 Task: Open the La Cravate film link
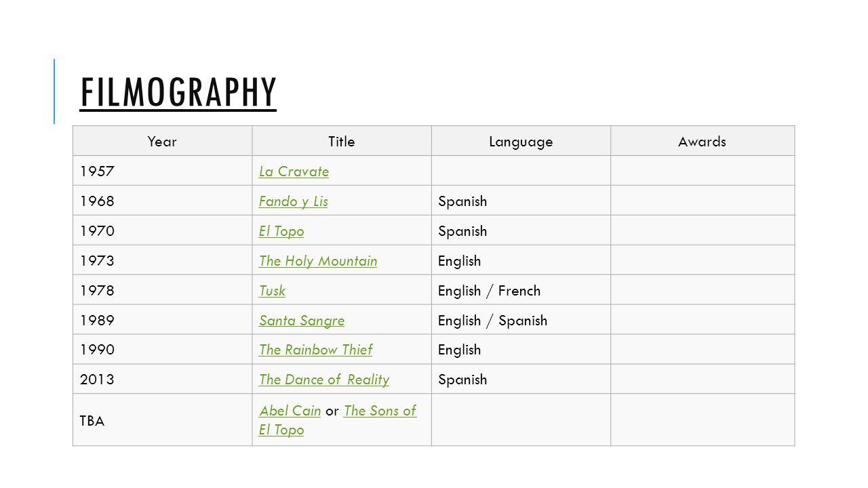[294, 171]
